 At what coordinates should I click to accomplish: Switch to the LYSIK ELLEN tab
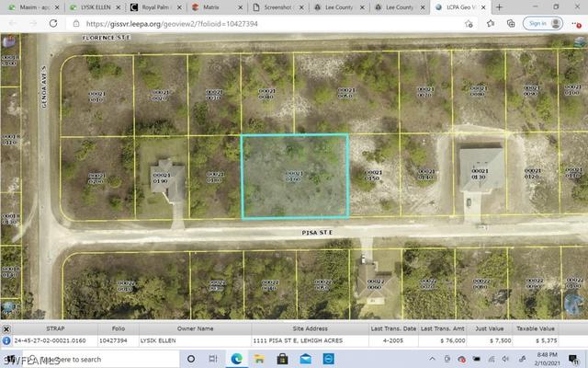click(x=95, y=6)
